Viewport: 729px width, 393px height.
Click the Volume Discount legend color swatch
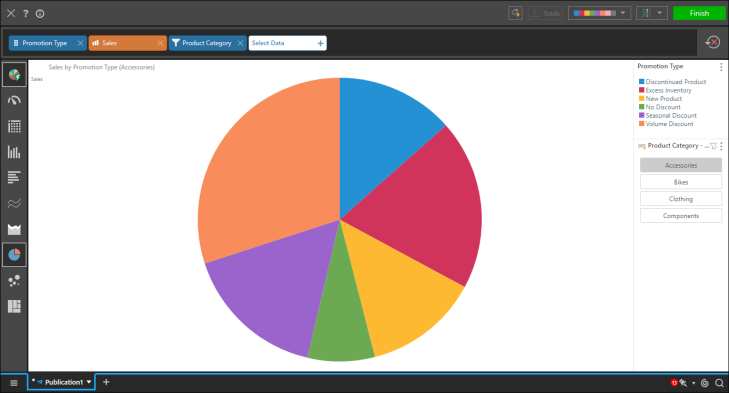[x=642, y=124]
